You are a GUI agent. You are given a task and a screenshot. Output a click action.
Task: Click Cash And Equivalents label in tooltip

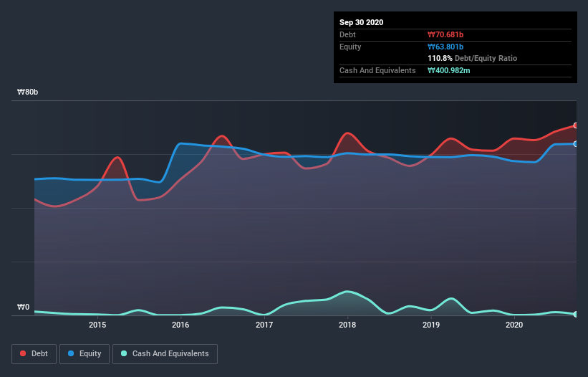(x=377, y=71)
